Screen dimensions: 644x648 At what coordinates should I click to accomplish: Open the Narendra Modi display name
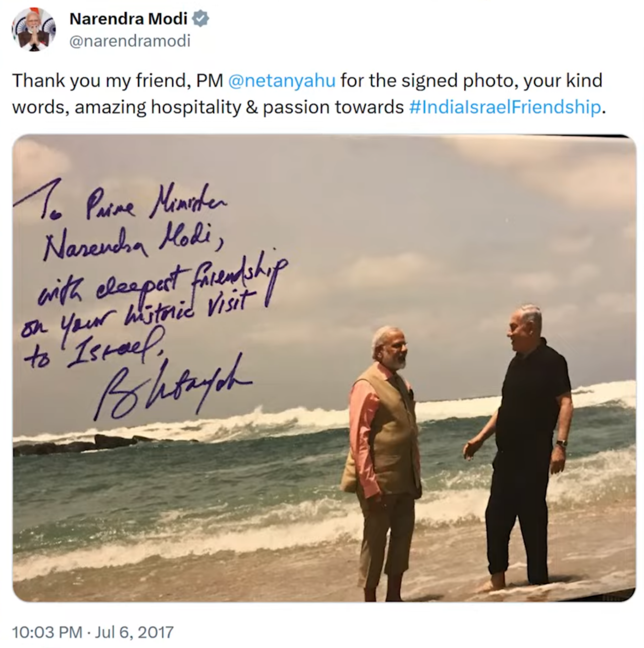click(128, 19)
